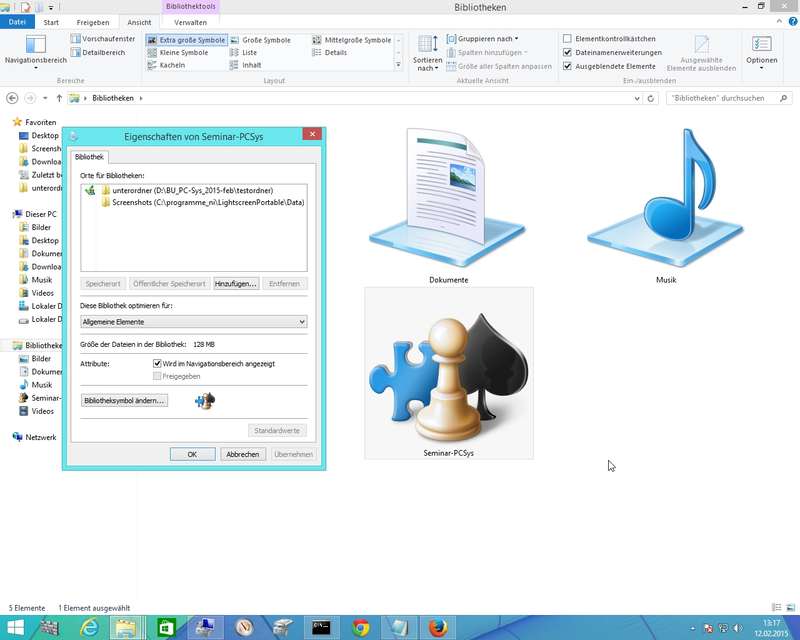Go back with the navigation arrow
The width and height of the screenshot is (800, 640).
(12, 98)
